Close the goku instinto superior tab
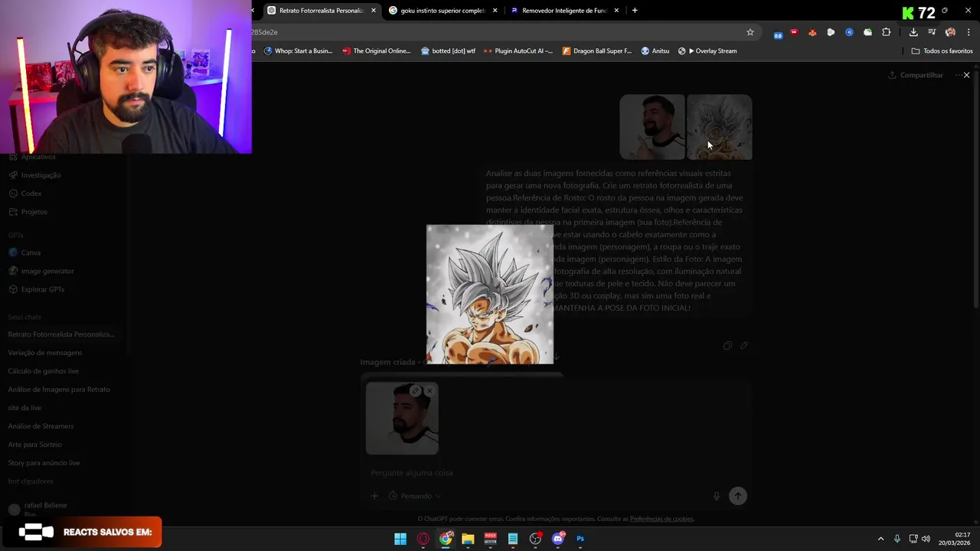980x551 pixels. (495, 11)
